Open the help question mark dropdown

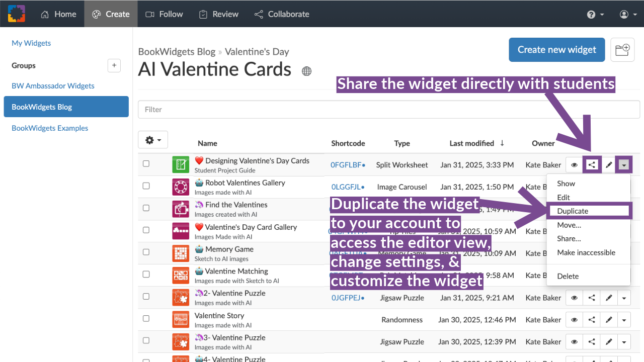595,14
